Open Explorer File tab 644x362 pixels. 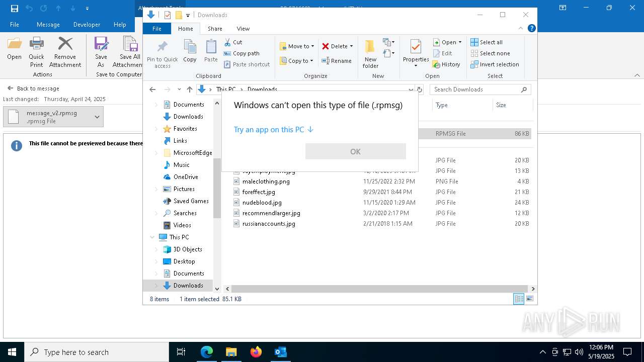pyautogui.click(x=157, y=29)
